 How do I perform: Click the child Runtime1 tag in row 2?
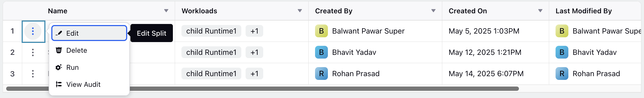211,52
